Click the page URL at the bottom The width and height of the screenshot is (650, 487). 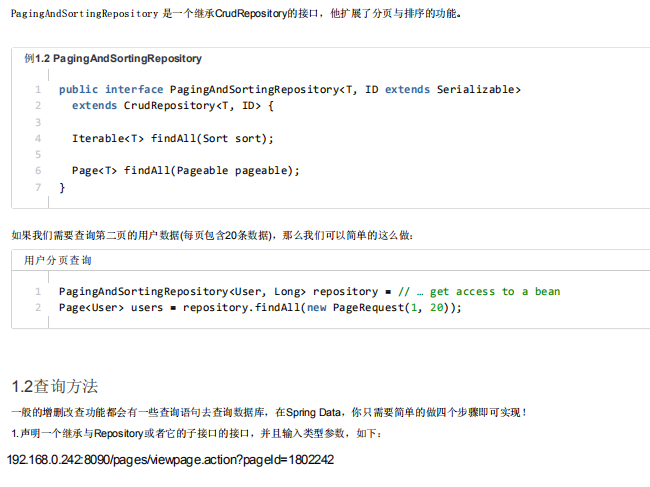[170, 459]
